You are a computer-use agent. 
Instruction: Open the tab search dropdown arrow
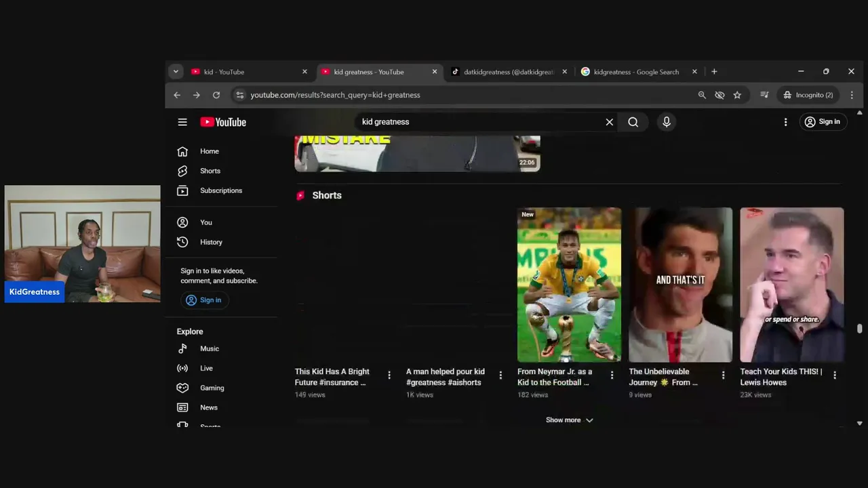tap(176, 72)
